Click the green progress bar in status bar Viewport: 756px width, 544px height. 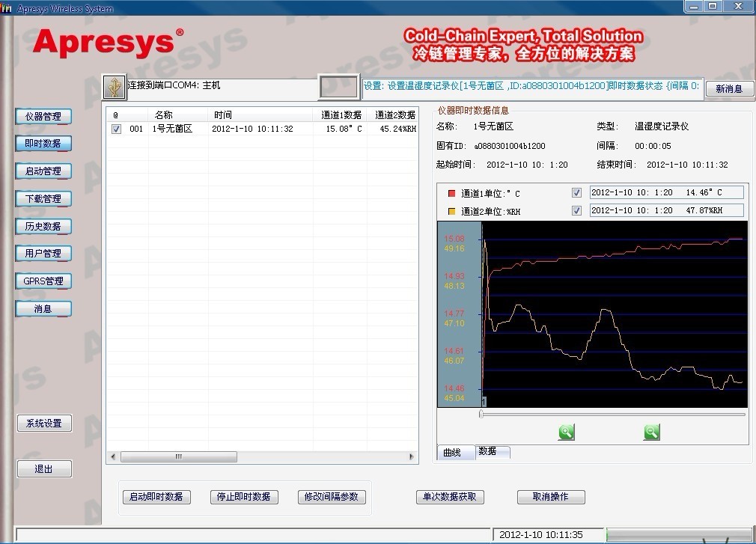pyautogui.click(x=679, y=535)
